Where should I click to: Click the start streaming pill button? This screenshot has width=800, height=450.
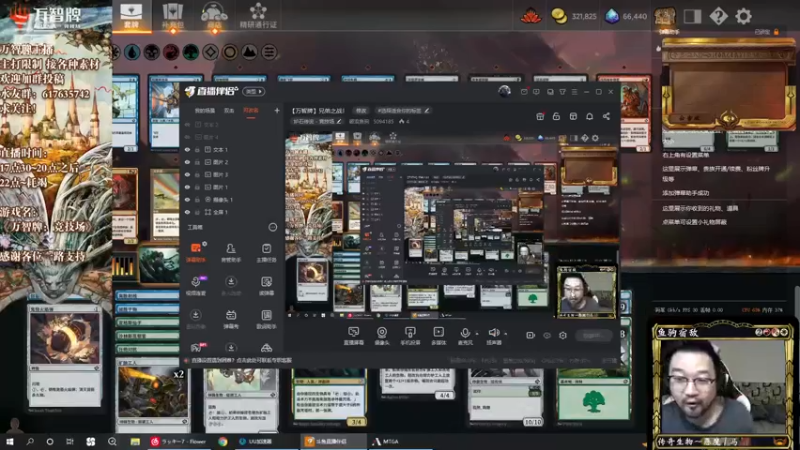point(592,335)
